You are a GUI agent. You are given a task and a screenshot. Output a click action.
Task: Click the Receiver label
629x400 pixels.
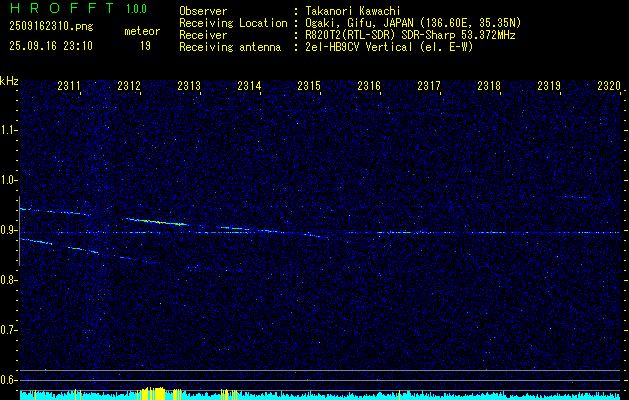[x=203, y=35]
